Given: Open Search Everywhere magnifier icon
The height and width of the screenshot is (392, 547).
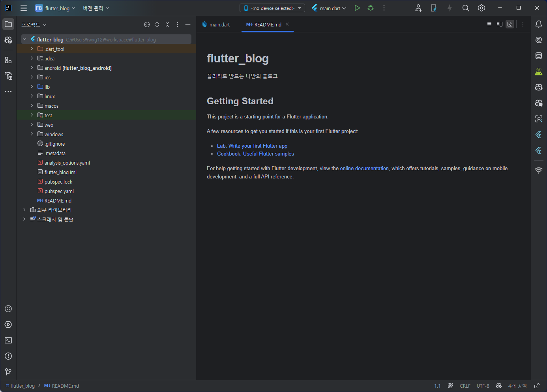Looking at the screenshot, I should (x=466, y=8).
